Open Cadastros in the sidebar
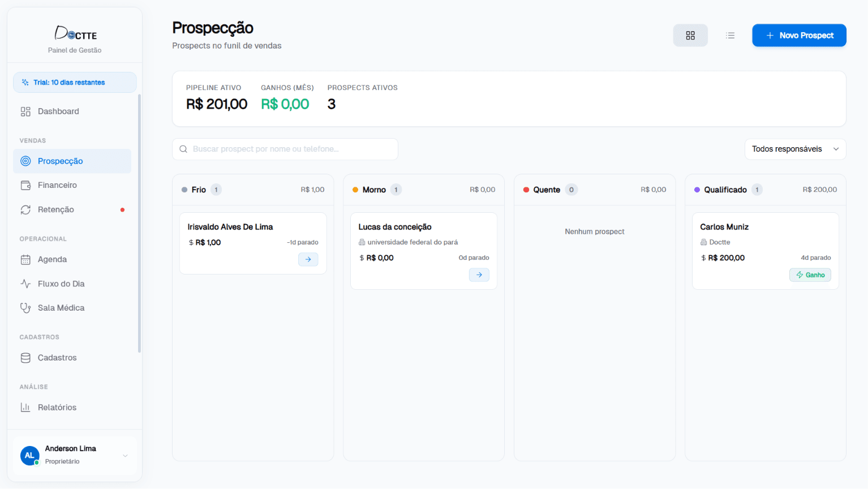This screenshot has width=868, height=489. [x=72, y=358]
